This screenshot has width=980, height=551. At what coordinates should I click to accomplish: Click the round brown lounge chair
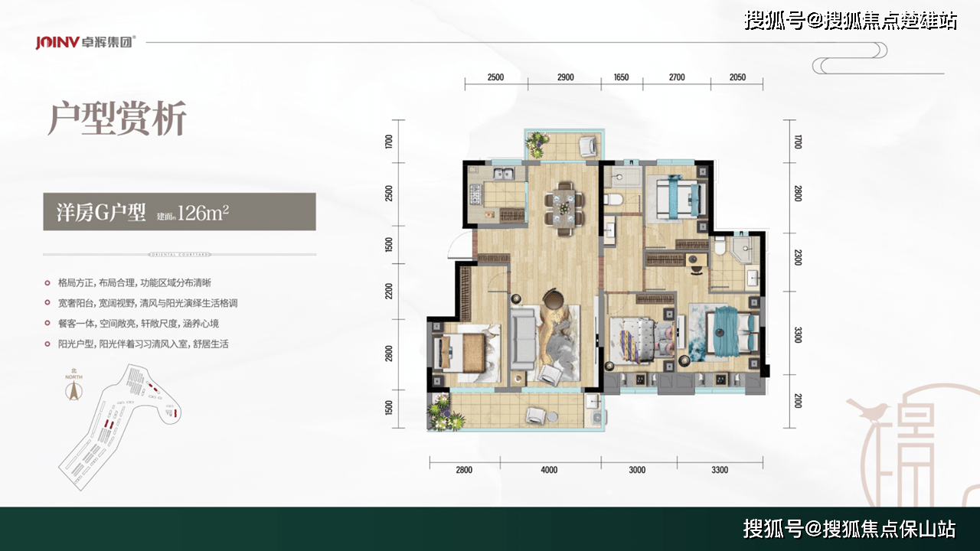pyautogui.click(x=555, y=300)
